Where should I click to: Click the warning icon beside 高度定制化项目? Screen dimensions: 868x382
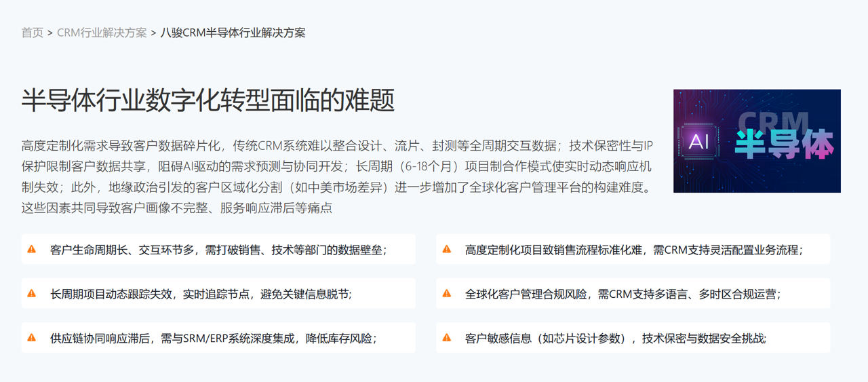pos(446,250)
